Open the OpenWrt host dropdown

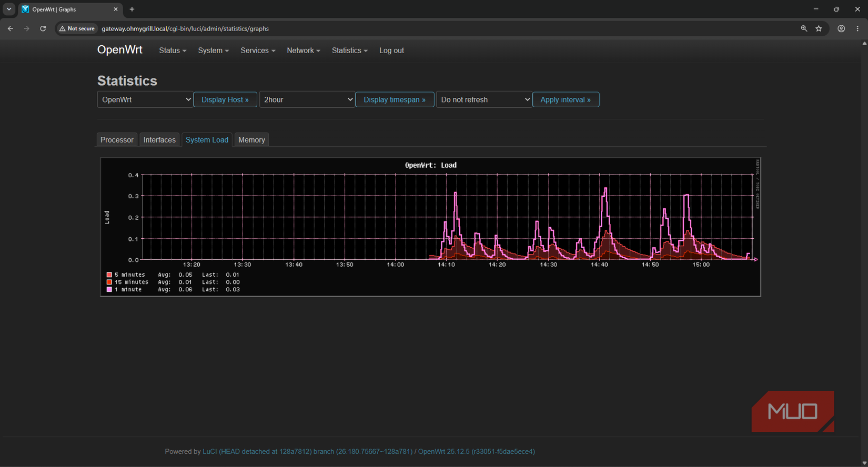[x=145, y=99]
